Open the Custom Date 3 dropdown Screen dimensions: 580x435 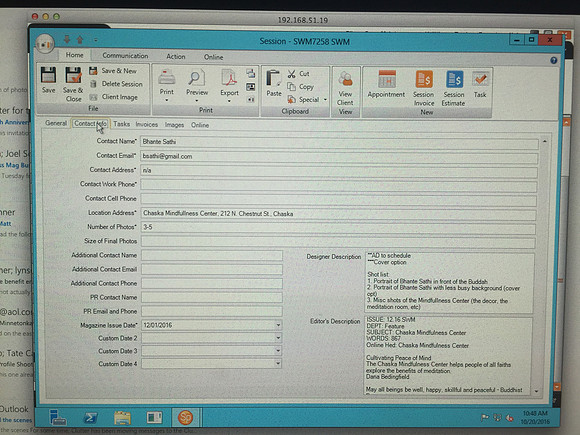coord(278,351)
